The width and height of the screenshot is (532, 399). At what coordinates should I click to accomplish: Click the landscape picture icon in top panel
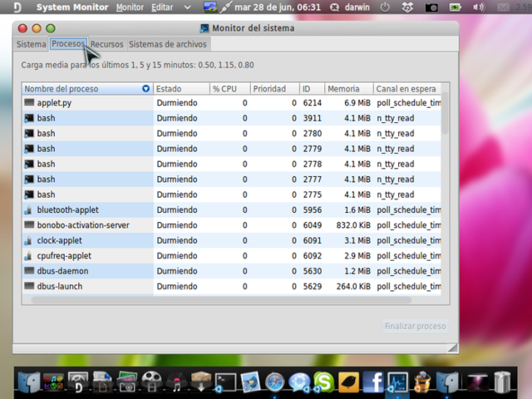pyautogui.click(x=210, y=7)
